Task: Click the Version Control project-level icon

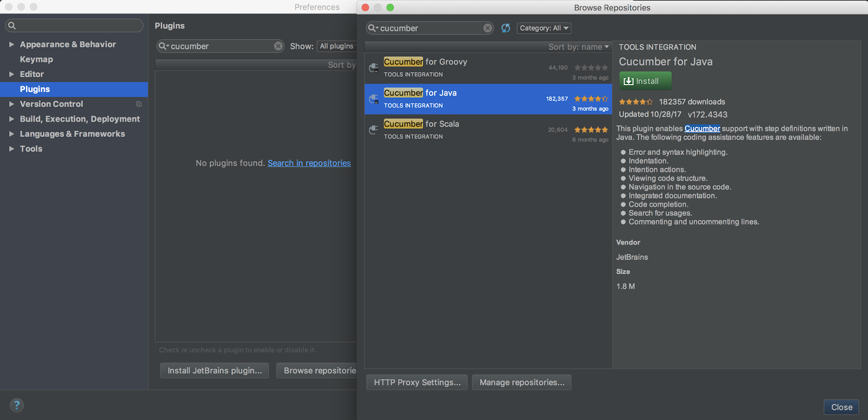Action: (139, 104)
